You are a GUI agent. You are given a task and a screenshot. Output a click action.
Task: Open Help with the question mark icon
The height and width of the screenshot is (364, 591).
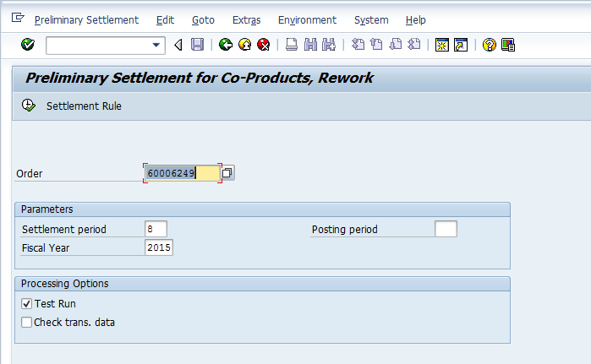[489, 45]
